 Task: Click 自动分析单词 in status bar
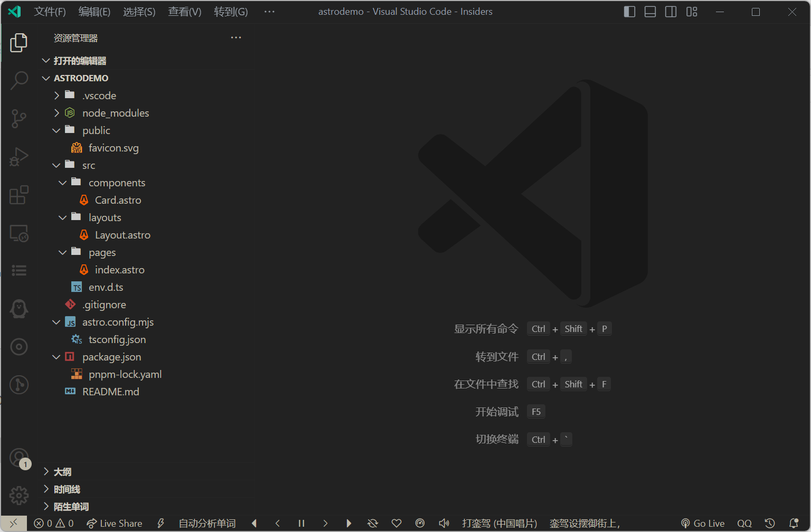207,523
